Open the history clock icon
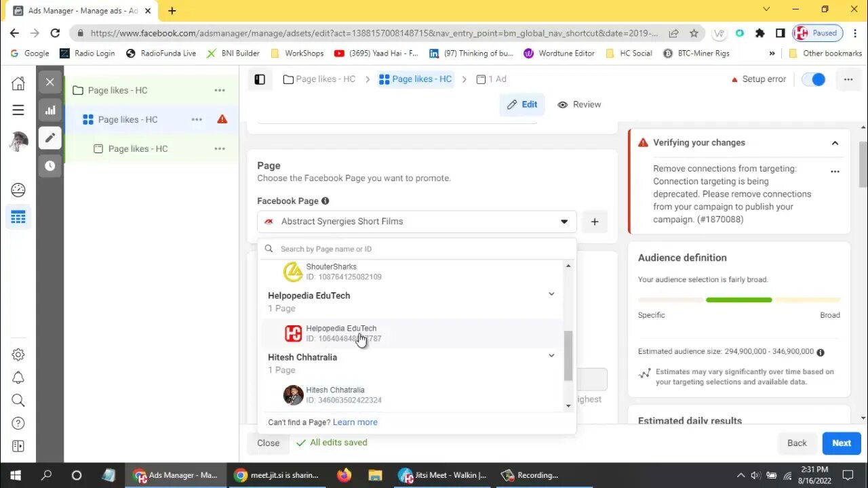 [x=50, y=165]
